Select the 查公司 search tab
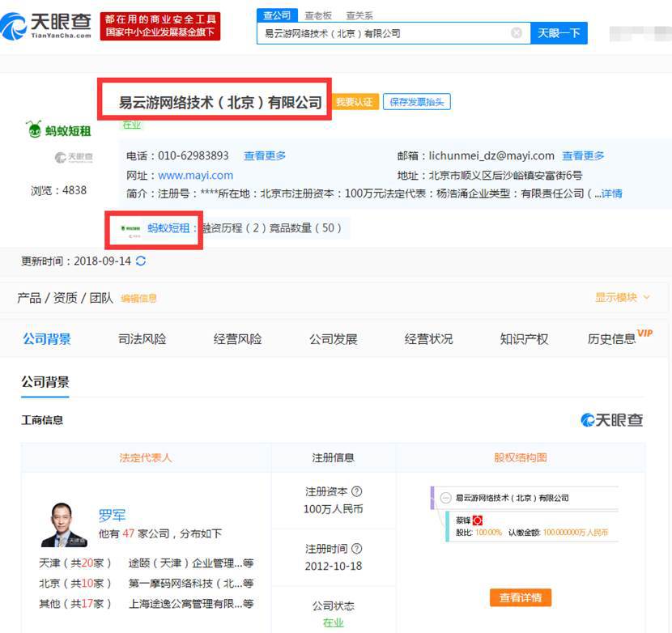The height and width of the screenshot is (633, 672). [277, 15]
